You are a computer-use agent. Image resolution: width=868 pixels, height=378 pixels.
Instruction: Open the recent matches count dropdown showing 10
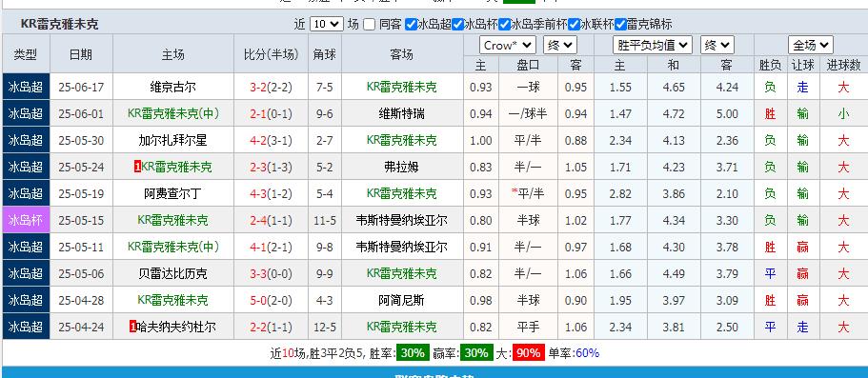[326, 25]
